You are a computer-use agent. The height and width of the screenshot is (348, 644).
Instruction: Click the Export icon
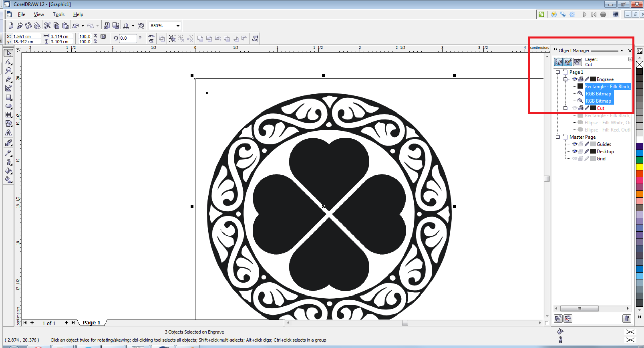(x=116, y=26)
